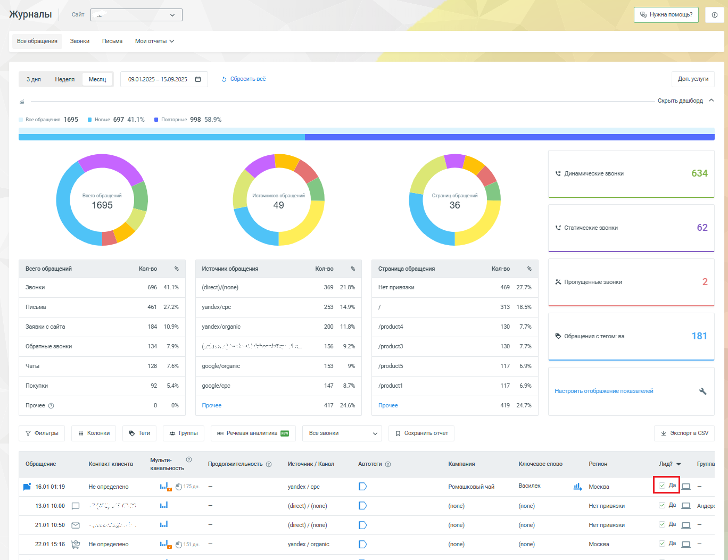The image size is (728, 560).
Task: Click the chat bubble icon in 13.01 10:00 row
Action: click(x=76, y=506)
